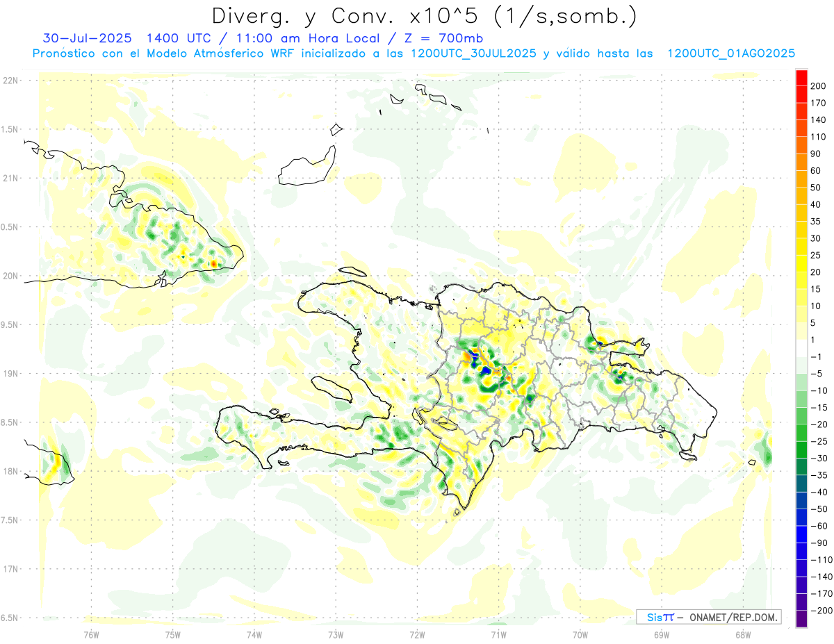Click the 200 label on the color scale

(819, 85)
